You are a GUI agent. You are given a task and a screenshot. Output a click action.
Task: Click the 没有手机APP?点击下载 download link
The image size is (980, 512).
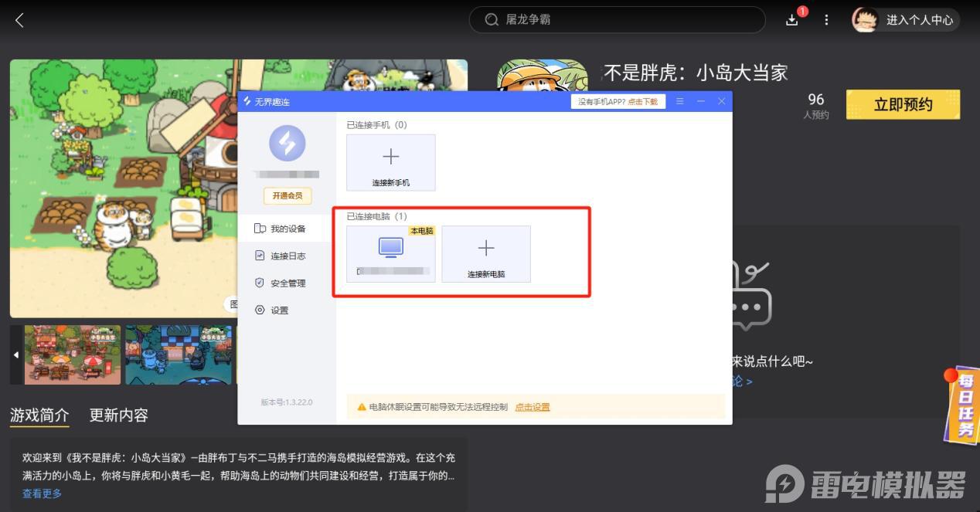tap(618, 101)
